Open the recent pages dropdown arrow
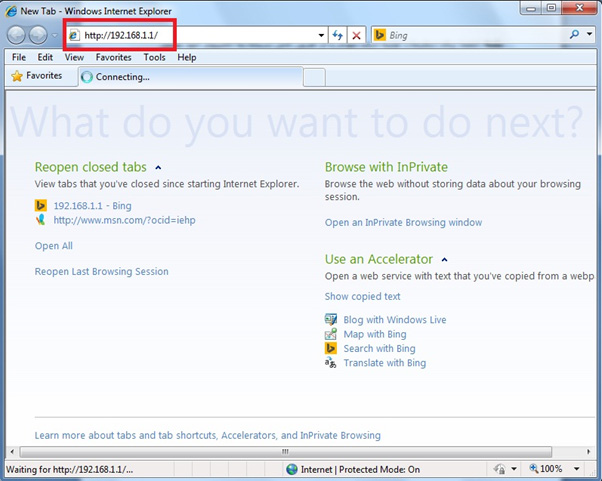 (x=55, y=35)
